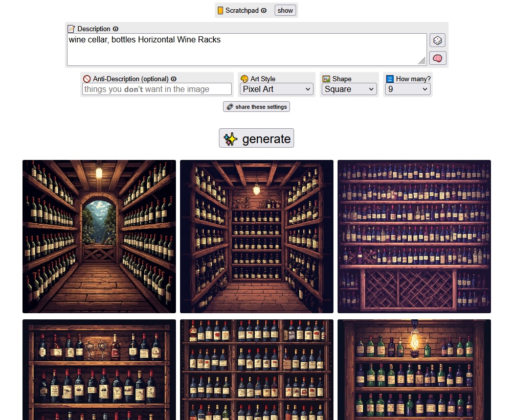Click the Description info icon
Viewport: 514px width, 420px height.
[116, 29]
